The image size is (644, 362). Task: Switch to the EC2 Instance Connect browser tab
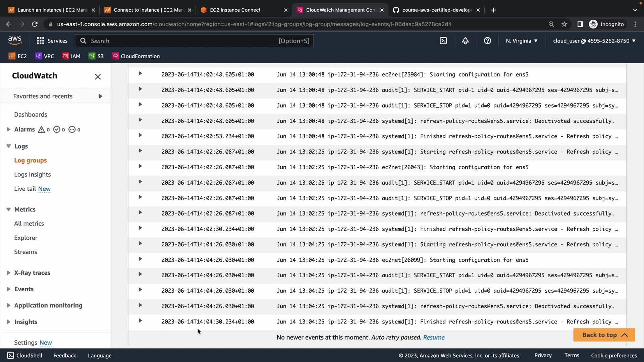pyautogui.click(x=235, y=10)
